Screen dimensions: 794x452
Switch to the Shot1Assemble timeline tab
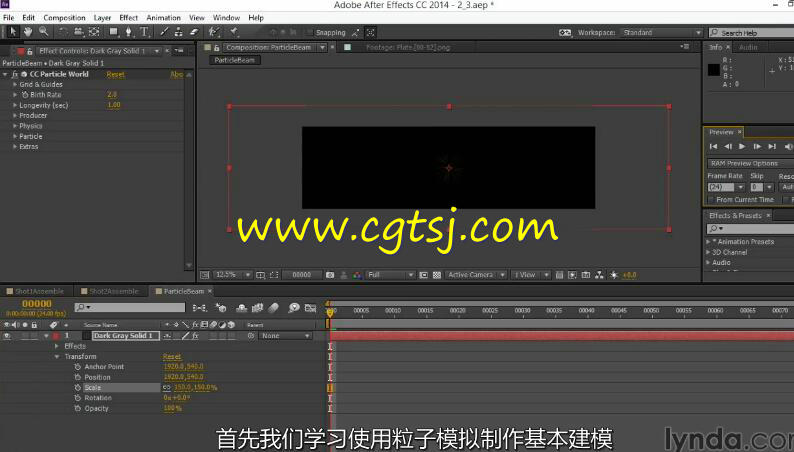(x=39, y=292)
